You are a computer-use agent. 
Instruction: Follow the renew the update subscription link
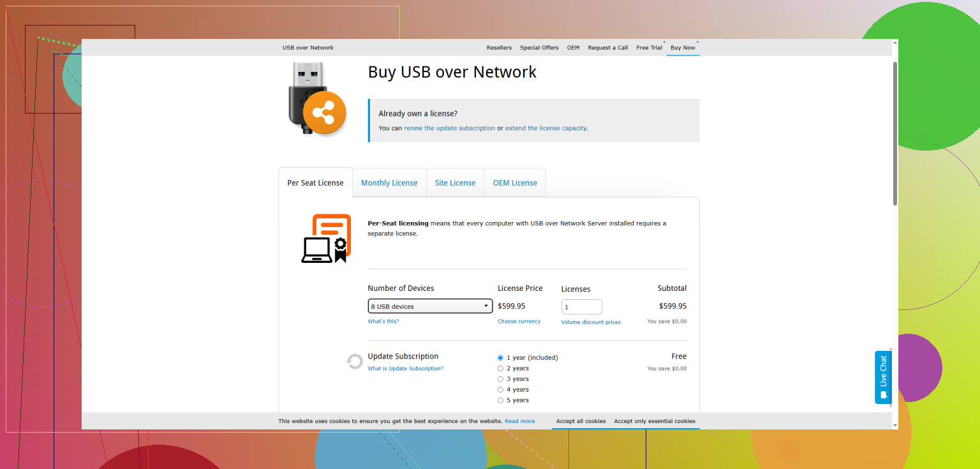click(x=449, y=128)
